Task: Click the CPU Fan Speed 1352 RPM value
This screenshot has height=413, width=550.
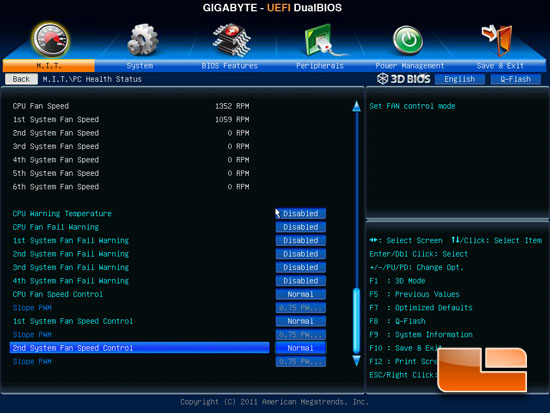Action: 232,106
